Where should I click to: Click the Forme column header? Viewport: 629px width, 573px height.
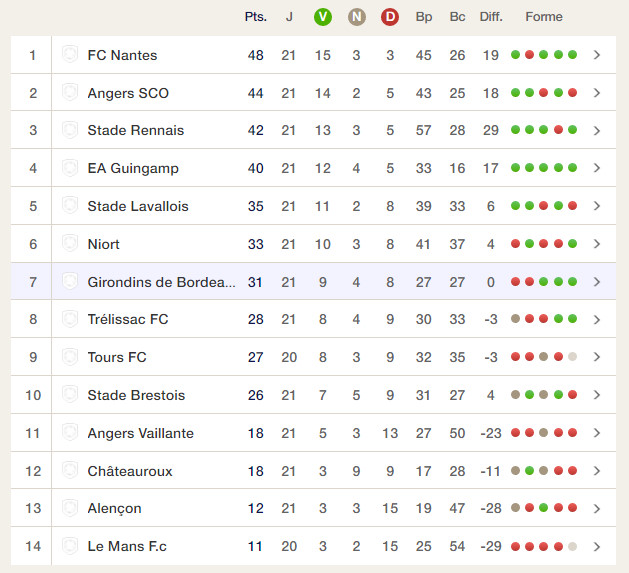tap(544, 17)
